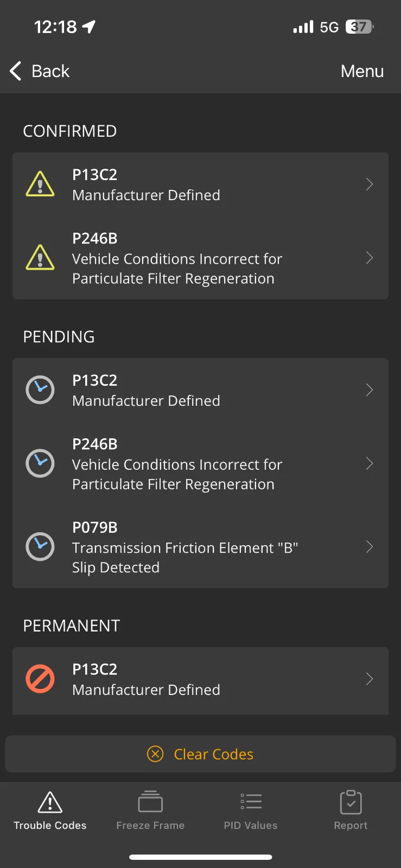
Task: Open the Report tab
Action: (x=351, y=810)
